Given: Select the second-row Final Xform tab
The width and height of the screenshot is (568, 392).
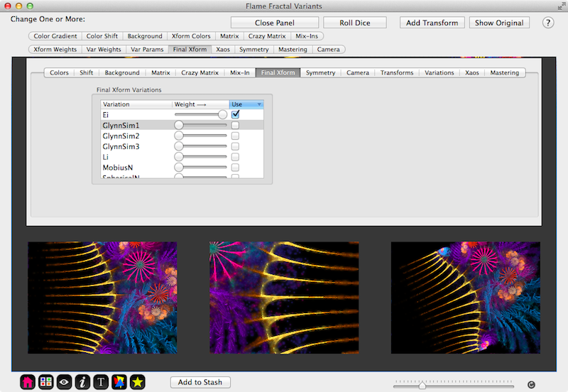Looking at the screenshot, I should click(x=190, y=49).
